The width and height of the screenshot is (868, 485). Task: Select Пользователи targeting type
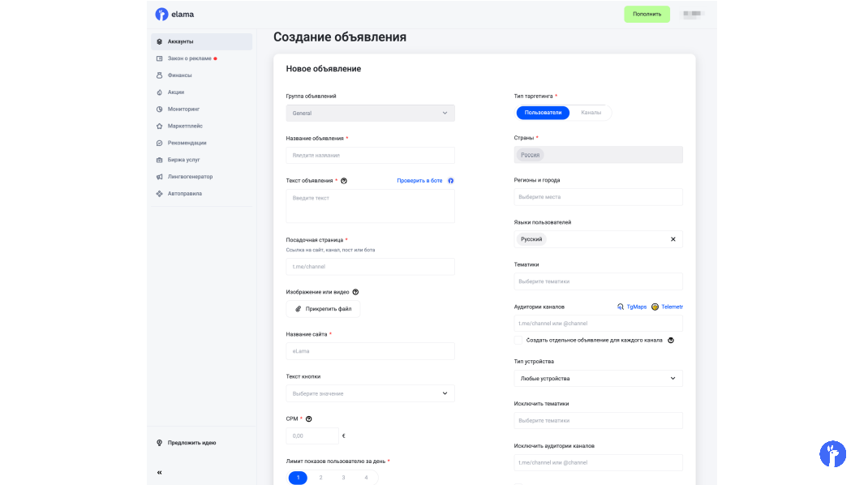pyautogui.click(x=543, y=113)
